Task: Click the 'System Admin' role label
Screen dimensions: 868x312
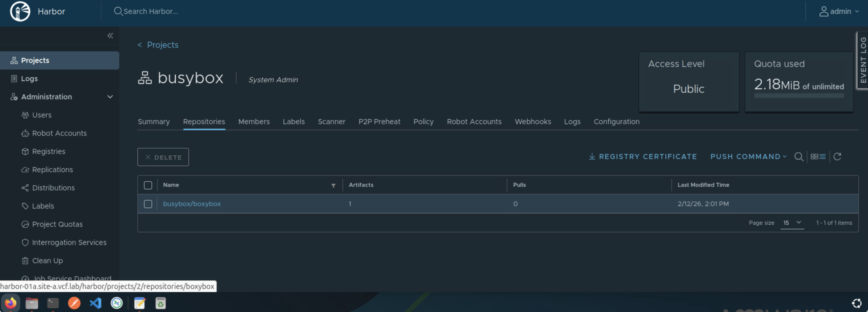Action: click(273, 80)
